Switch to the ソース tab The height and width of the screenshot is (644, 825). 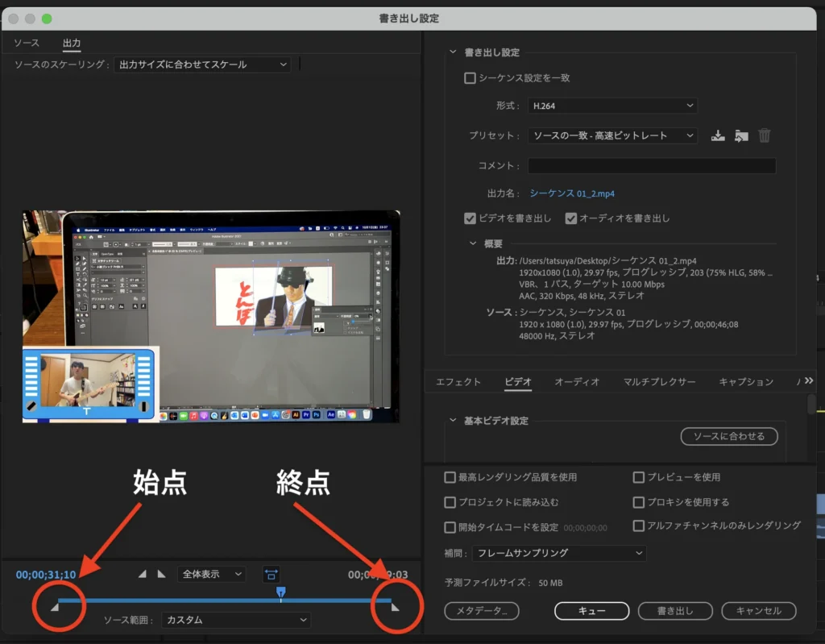27,43
